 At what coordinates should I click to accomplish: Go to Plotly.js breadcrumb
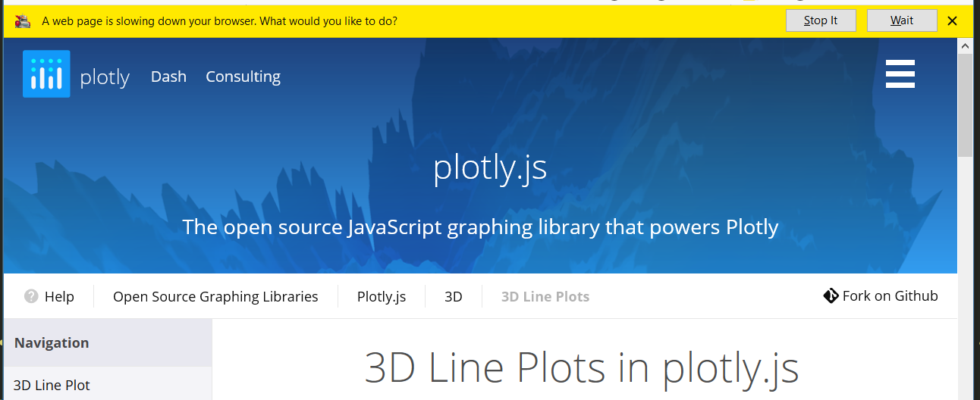click(382, 296)
